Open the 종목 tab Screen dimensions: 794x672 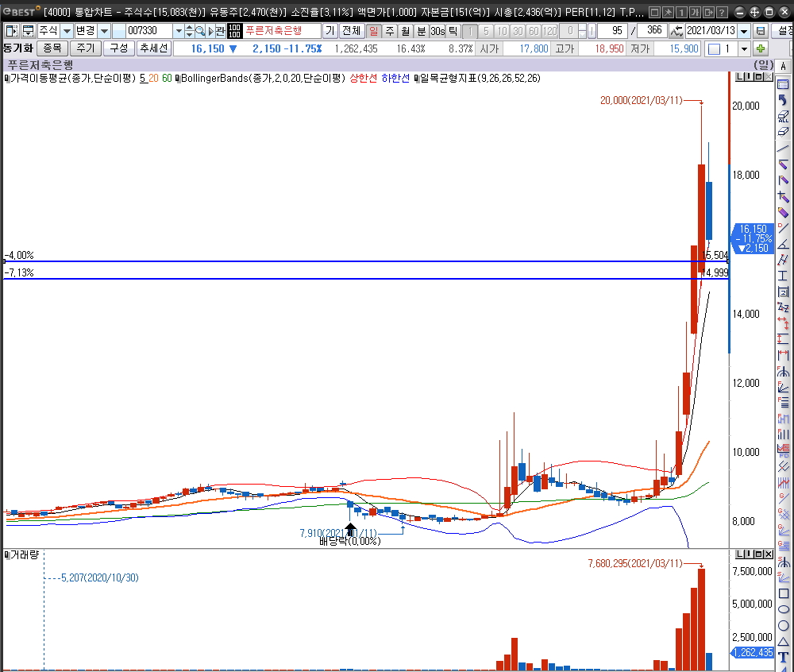[x=52, y=48]
